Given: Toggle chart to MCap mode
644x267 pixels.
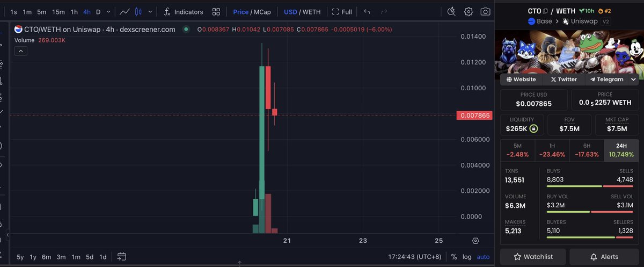Looking at the screenshot, I should 262,12.
